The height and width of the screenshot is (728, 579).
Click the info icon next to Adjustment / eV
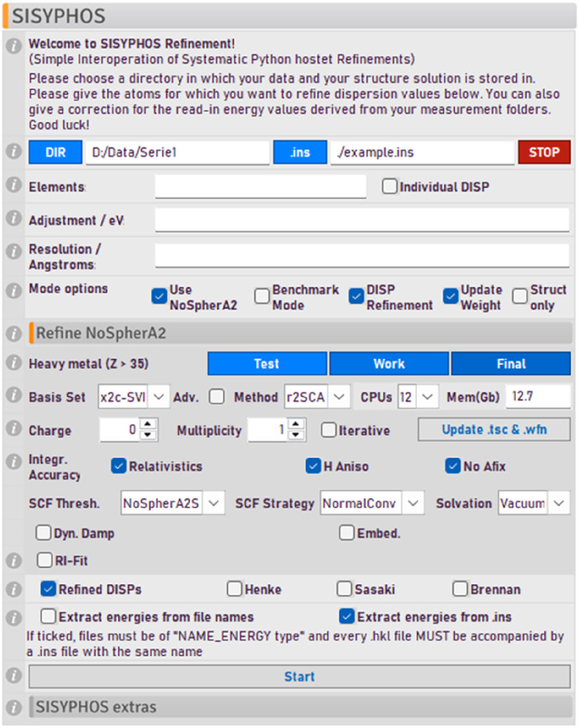coord(13,220)
